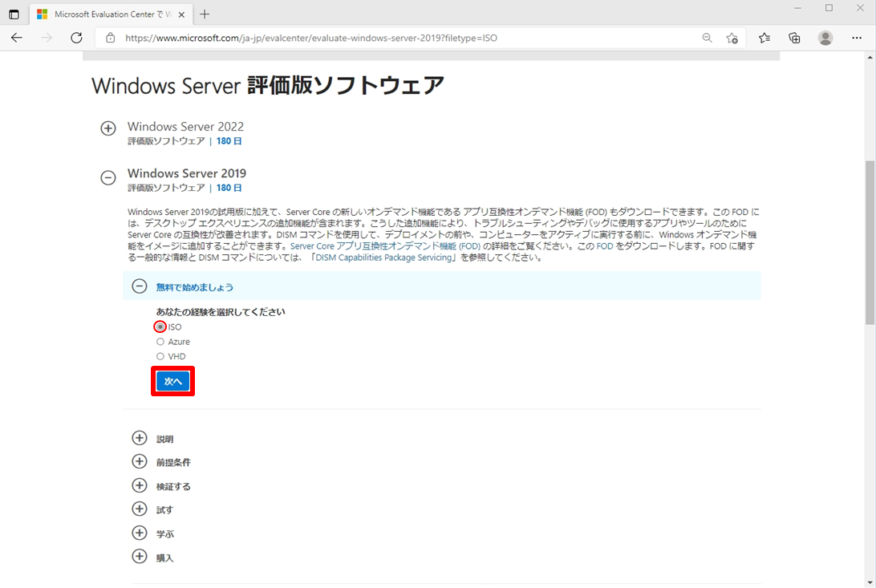The height and width of the screenshot is (588, 876).
Task: Select the ISO radio button
Action: coord(160,326)
